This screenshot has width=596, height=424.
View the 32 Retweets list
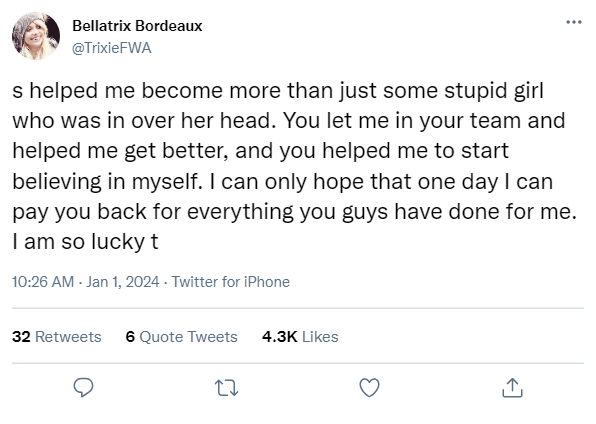pyautogui.click(x=57, y=337)
